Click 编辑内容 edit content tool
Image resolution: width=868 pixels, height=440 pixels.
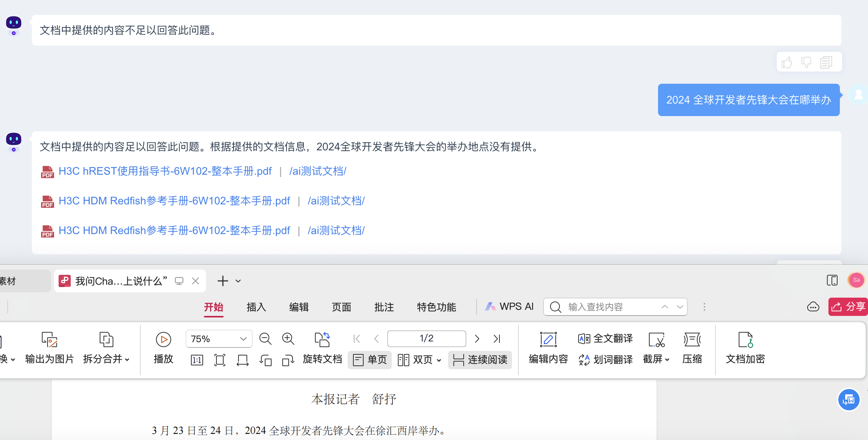[548, 348]
